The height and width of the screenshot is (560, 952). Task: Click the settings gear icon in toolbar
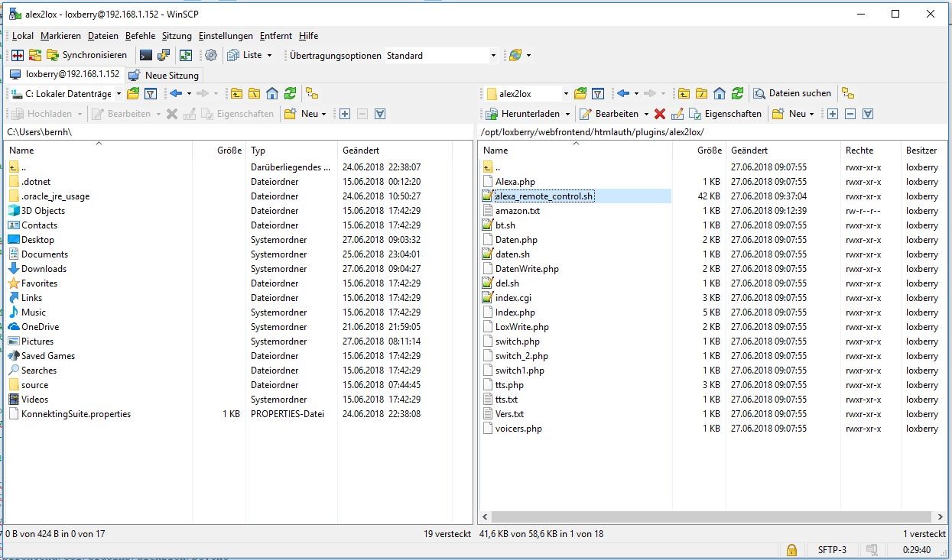[211, 55]
